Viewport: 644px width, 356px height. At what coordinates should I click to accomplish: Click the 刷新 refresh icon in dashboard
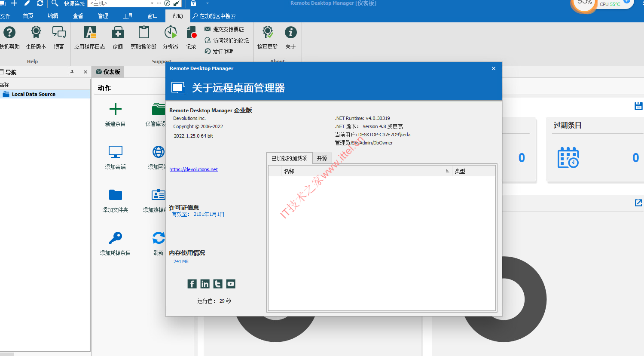pos(159,238)
